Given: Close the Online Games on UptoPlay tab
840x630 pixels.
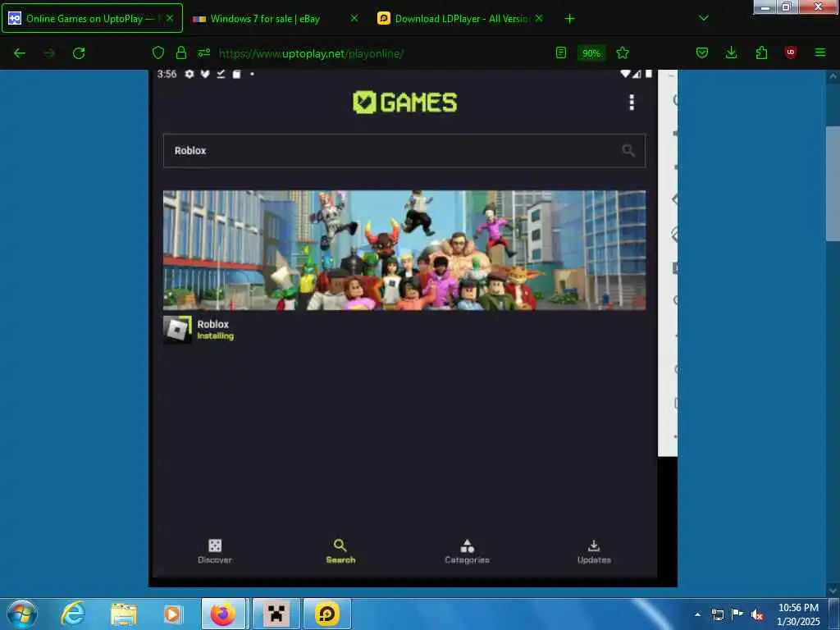Looking at the screenshot, I should [x=169, y=18].
